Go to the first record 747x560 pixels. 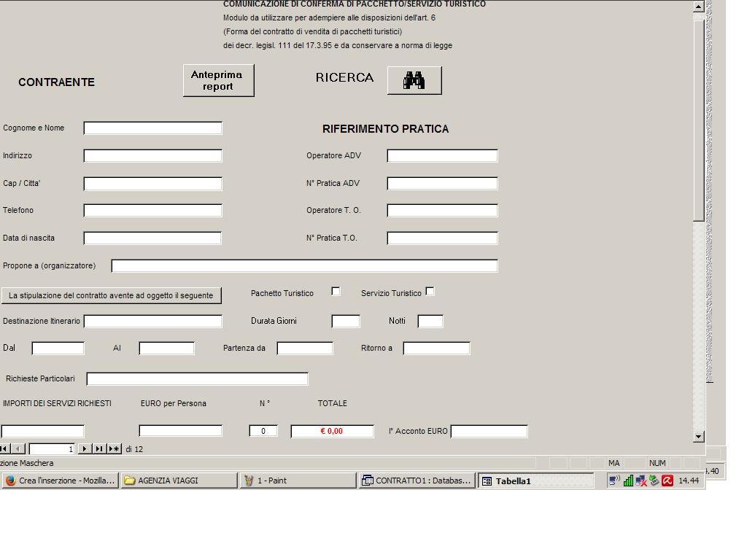click(5, 449)
